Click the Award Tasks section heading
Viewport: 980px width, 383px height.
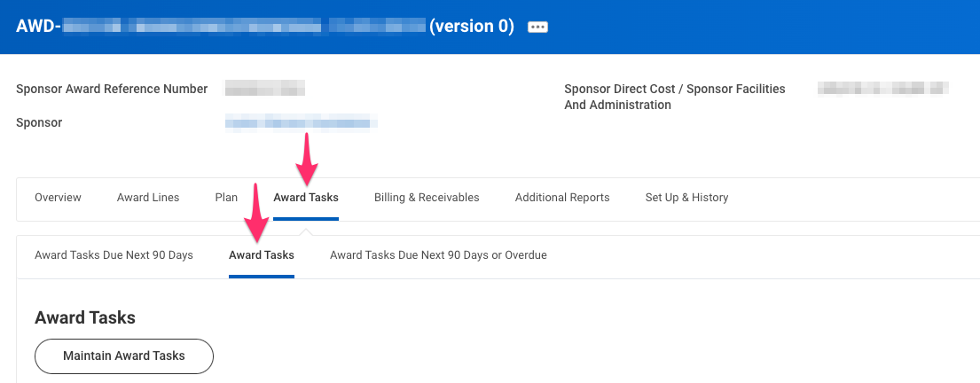click(x=85, y=317)
